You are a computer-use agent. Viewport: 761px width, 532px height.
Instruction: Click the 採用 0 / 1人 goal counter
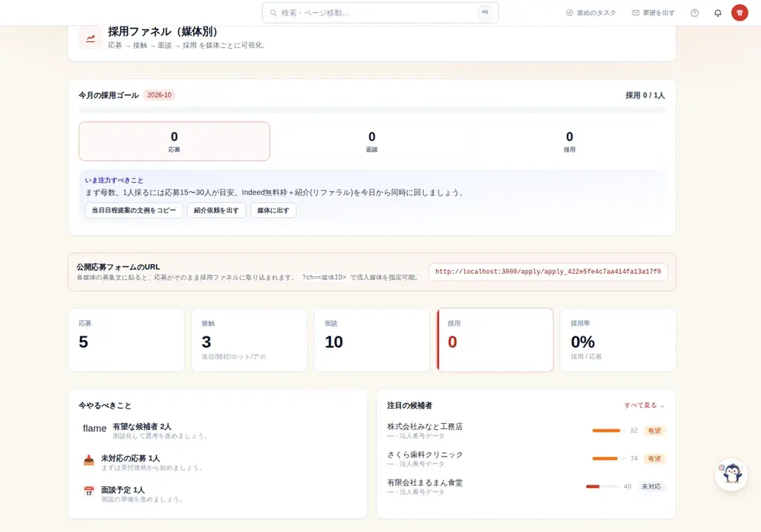645,96
